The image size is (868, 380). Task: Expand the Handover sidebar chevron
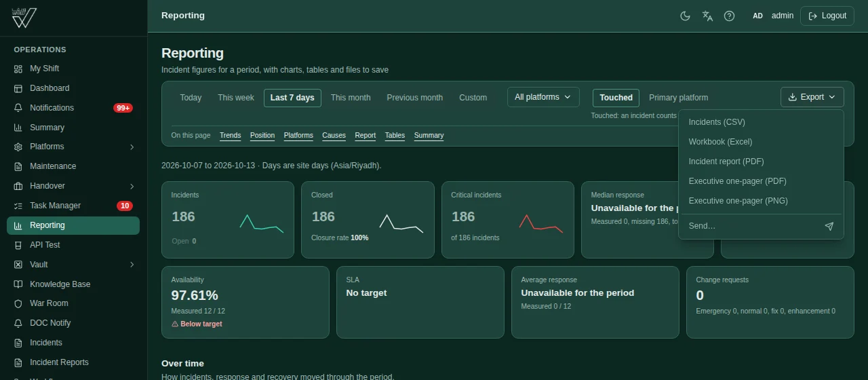pyautogui.click(x=132, y=186)
